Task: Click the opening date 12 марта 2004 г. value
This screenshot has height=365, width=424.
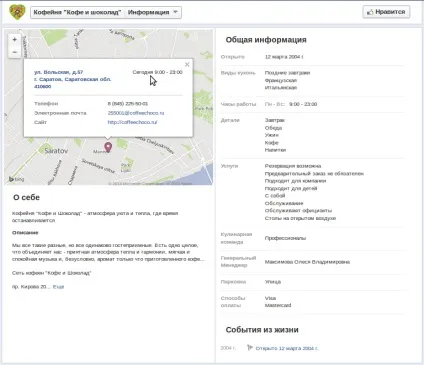Action: [x=284, y=57]
